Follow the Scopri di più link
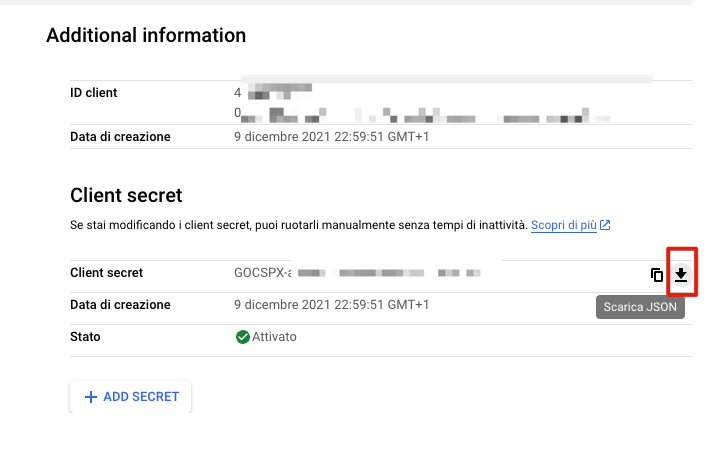Screen dimensions: 707x463 point(564,225)
